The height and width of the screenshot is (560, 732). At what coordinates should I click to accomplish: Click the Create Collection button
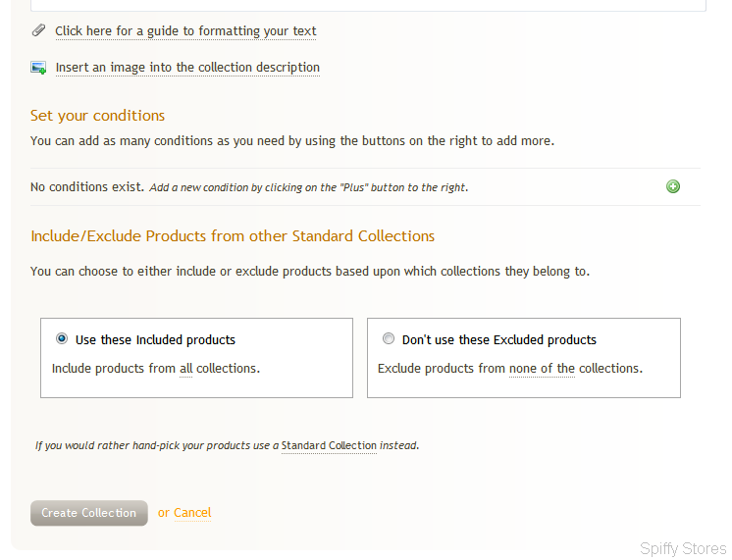pyautogui.click(x=89, y=513)
